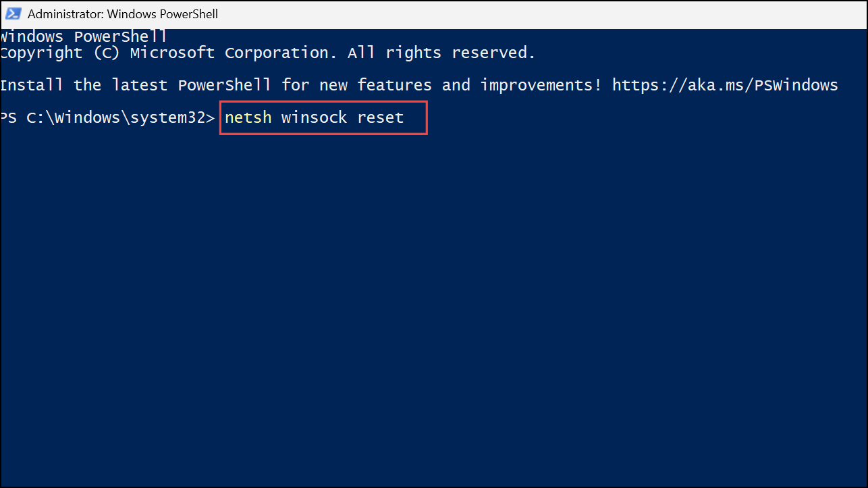Click the word Install in the message
The image size is (868, 488).
point(32,85)
